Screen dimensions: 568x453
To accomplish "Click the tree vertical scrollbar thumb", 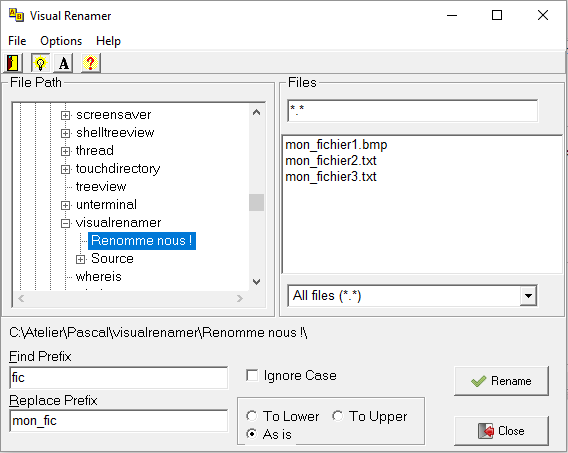I will pos(256,202).
